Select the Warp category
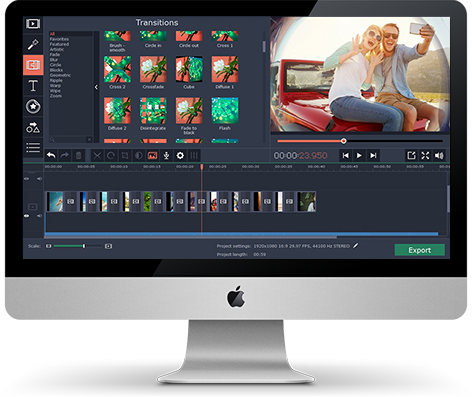This screenshot has width=472, height=397. (55, 85)
